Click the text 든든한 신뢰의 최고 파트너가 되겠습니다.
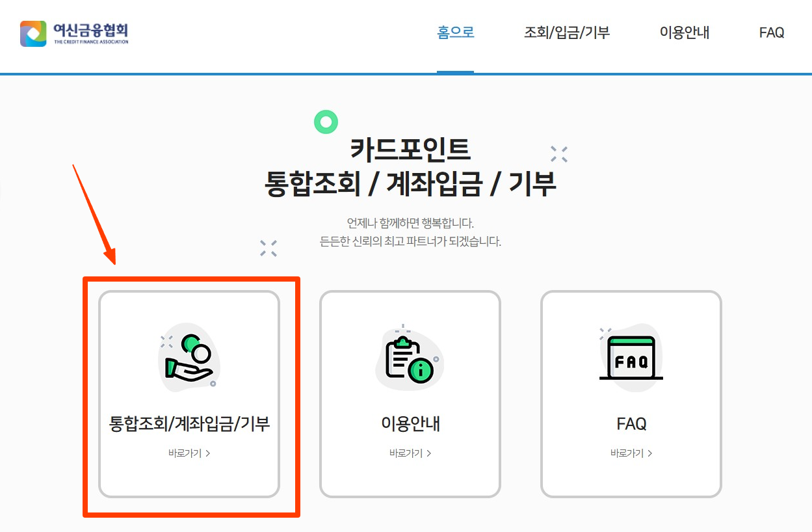 pyautogui.click(x=410, y=242)
